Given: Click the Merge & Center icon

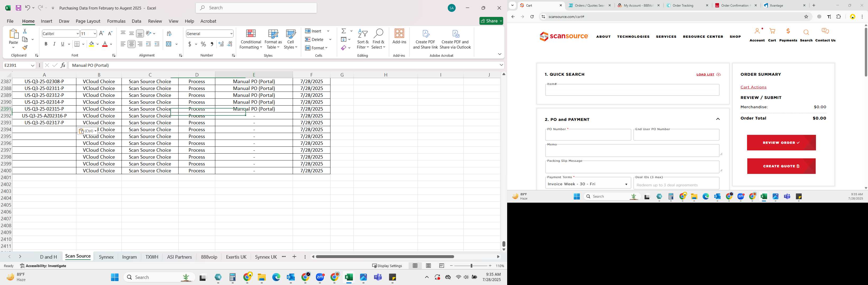Looking at the screenshot, I should [169, 44].
